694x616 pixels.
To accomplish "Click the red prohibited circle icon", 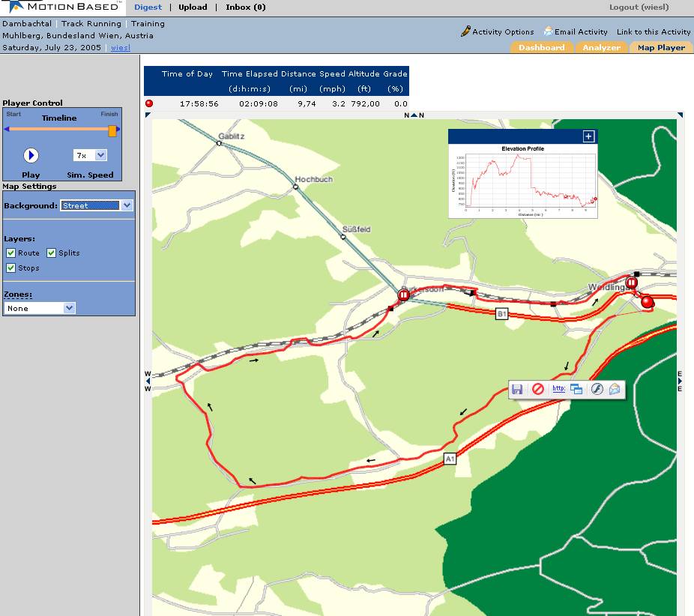I will point(537,389).
